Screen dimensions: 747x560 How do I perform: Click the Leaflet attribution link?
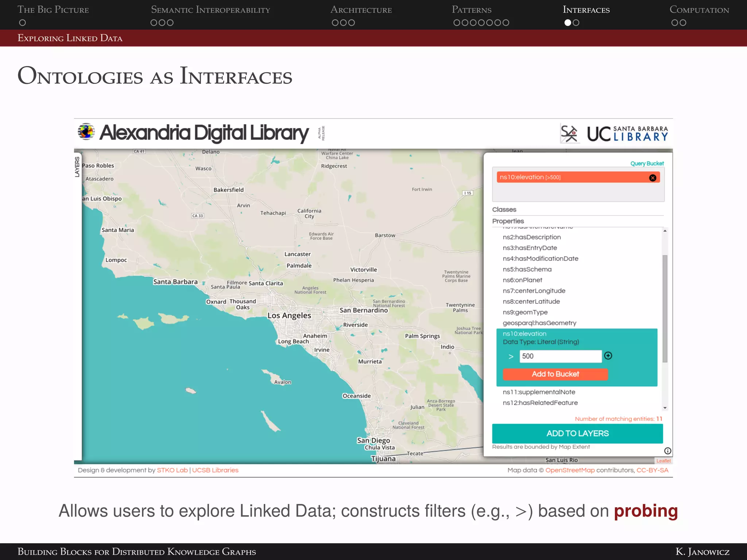pyautogui.click(x=663, y=461)
